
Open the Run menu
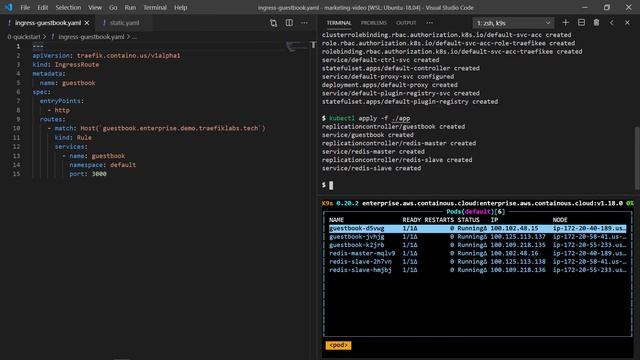coord(130,7)
